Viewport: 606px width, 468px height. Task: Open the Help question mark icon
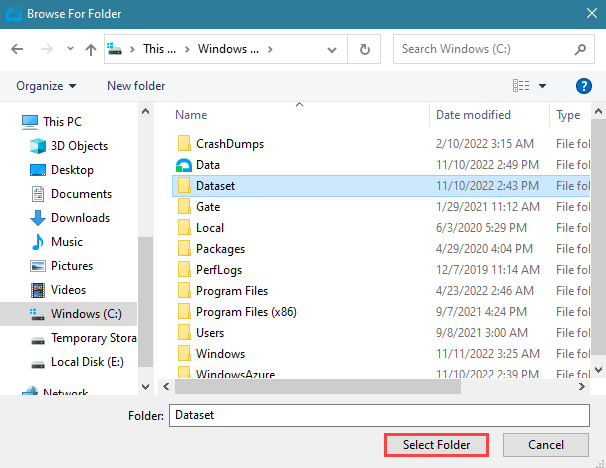tap(585, 86)
